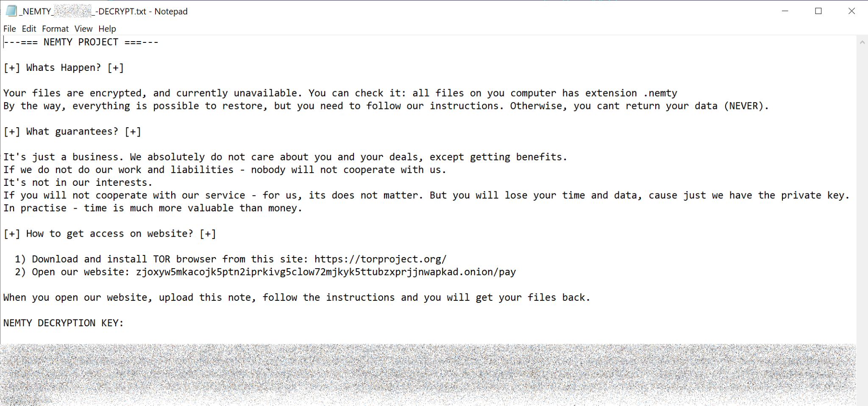
Task: Click the Notepad document icon in the title bar
Action: pyautogui.click(x=11, y=11)
